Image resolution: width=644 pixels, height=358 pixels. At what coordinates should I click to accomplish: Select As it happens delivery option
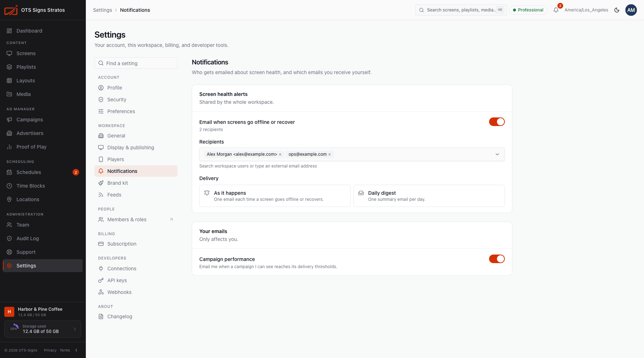pyautogui.click(x=275, y=196)
